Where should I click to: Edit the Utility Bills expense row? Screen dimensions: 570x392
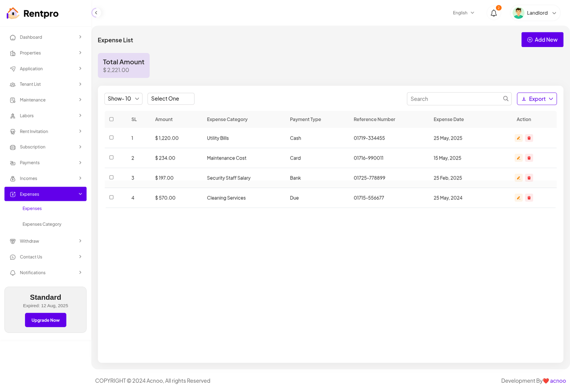(518, 138)
